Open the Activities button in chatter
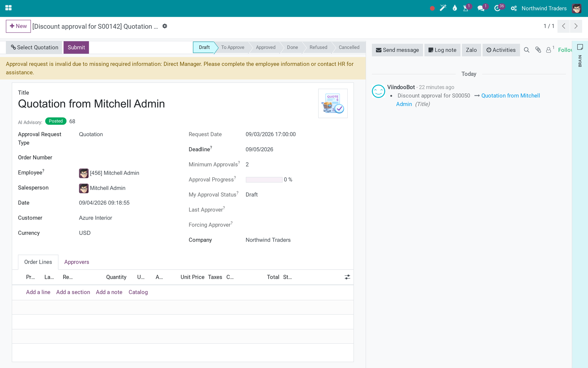 pyautogui.click(x=501, y=50)
